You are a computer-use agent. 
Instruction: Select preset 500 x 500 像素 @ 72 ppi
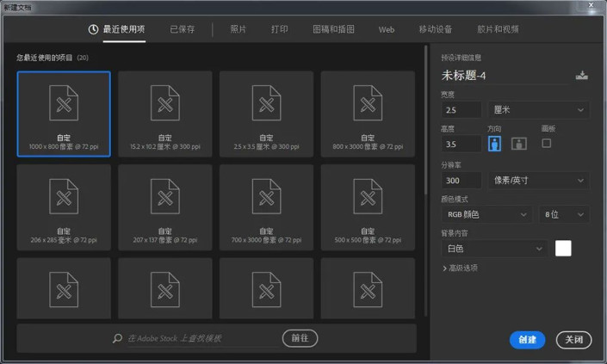(368, 207)
